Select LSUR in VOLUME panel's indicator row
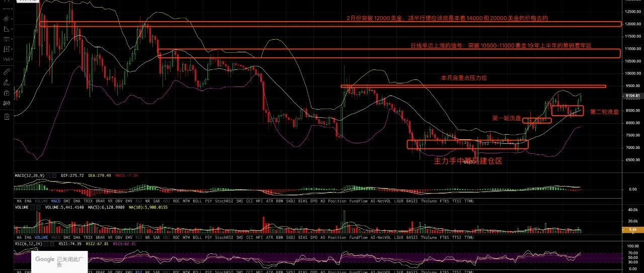Image resolution: width=644 pixels, height=273 pixels. point(398,237)
